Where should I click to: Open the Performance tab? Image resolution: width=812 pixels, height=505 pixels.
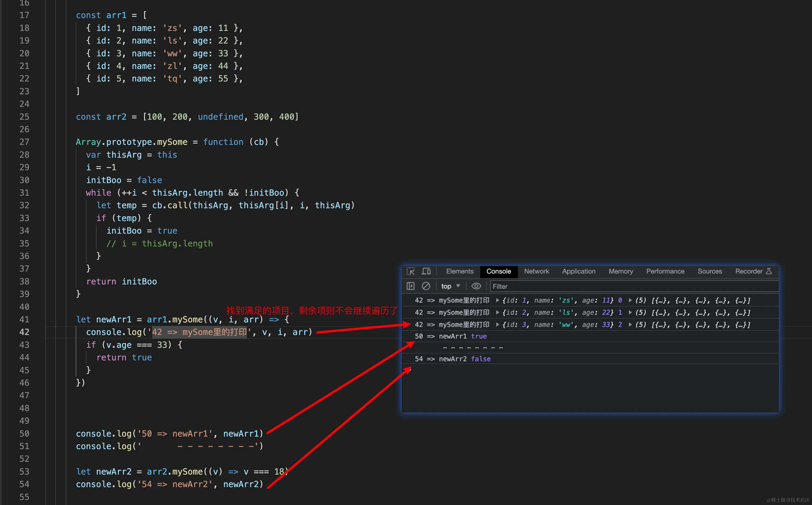665,271
